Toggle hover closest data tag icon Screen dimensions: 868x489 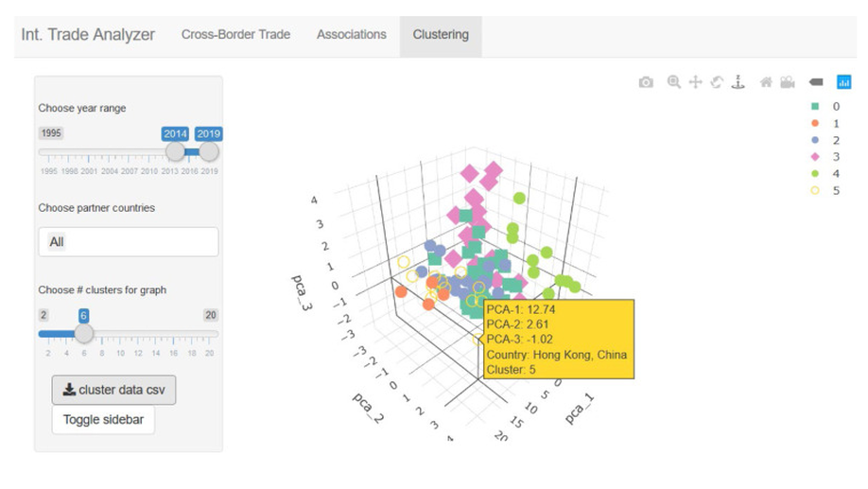[816, 82]
